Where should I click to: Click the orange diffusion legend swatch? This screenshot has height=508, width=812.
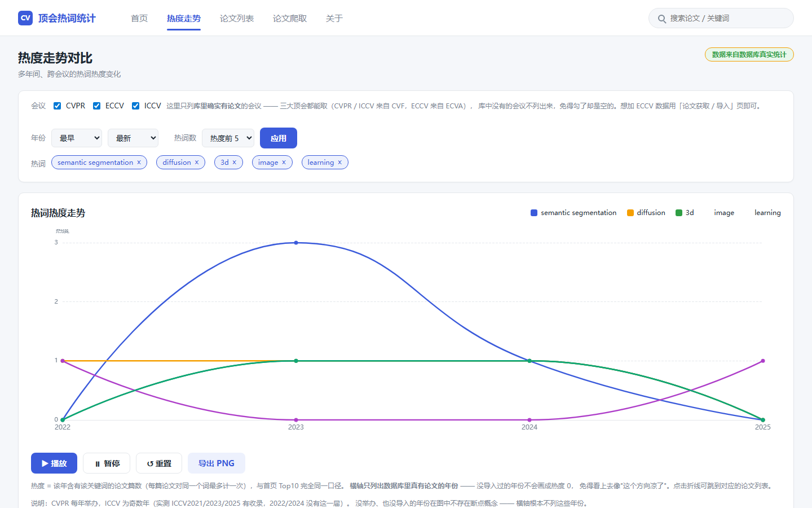(630, 213)
